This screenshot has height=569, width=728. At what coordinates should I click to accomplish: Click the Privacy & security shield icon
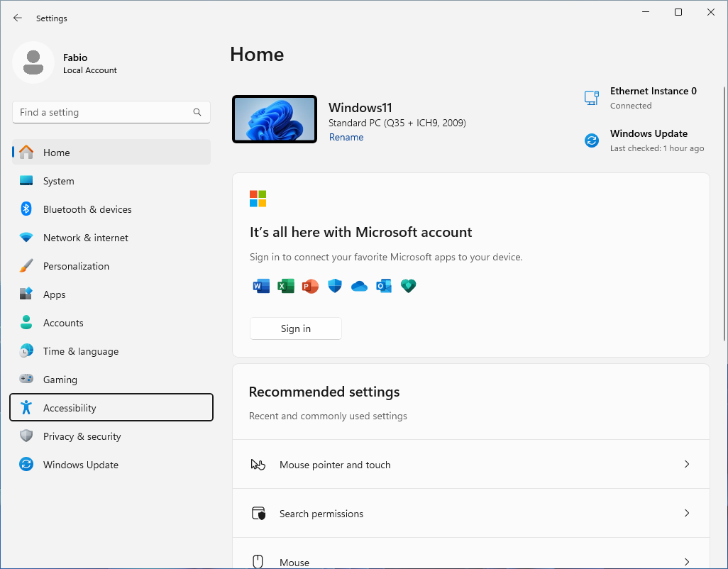pyautogui.click(x=26, y=436)
